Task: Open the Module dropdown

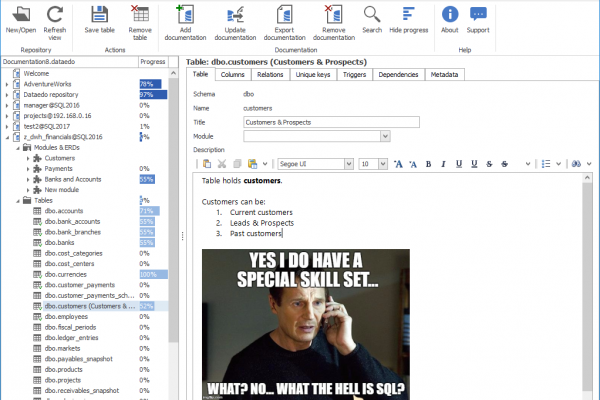Action: coord(385,136)
